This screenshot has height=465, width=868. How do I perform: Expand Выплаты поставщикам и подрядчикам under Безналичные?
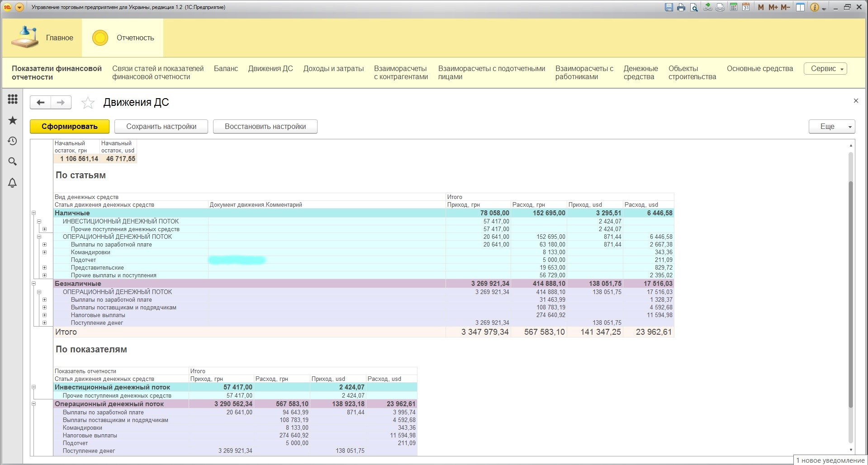(x=44, y=308)
